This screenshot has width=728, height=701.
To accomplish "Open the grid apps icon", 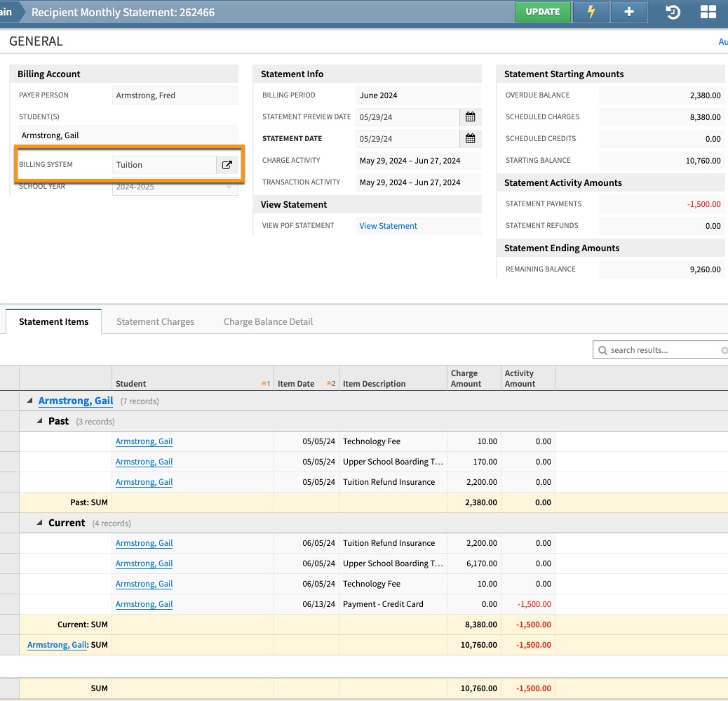I will pyautogui.click(x=708, y=12).
